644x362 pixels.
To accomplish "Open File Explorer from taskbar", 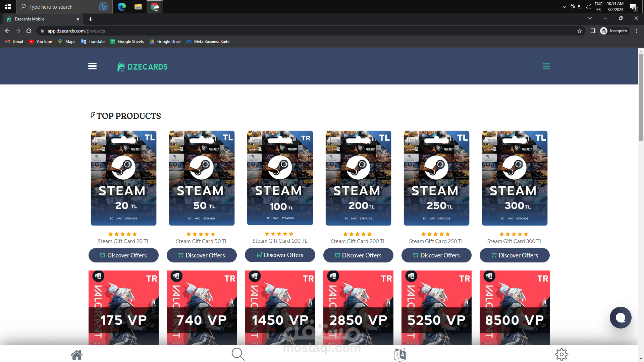I will tap(138, 7).
